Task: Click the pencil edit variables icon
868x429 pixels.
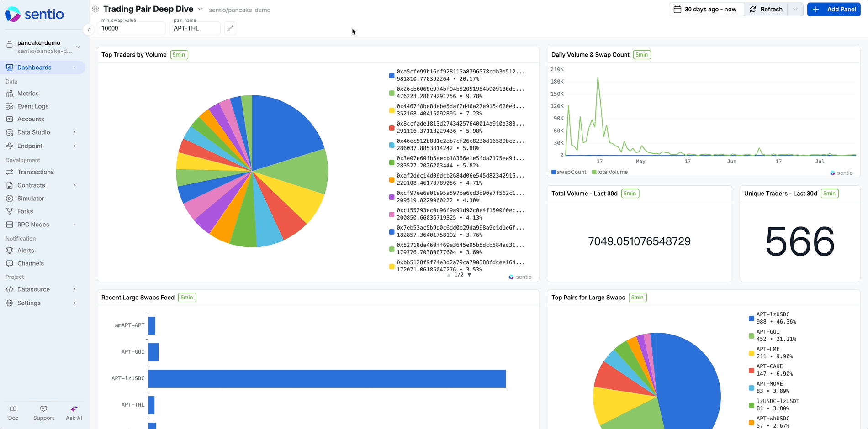Action: (230, 28)
